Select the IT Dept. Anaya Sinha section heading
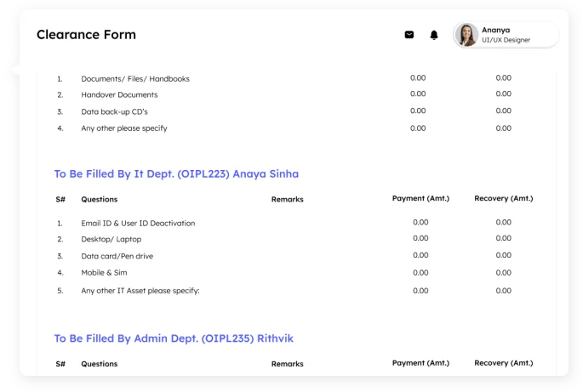The height and width of the screenshot is (392, 583). coord(176,174)
